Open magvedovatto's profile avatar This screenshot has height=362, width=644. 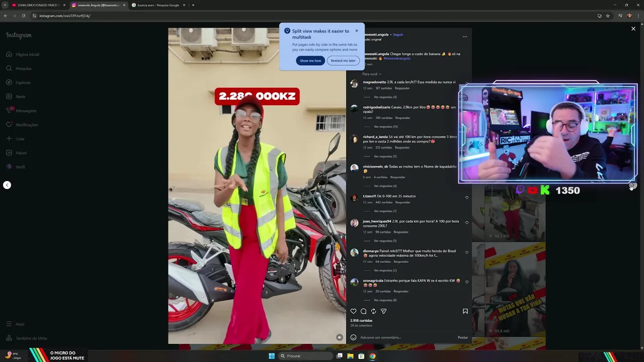pyautogui.click(x=354, y=84)
